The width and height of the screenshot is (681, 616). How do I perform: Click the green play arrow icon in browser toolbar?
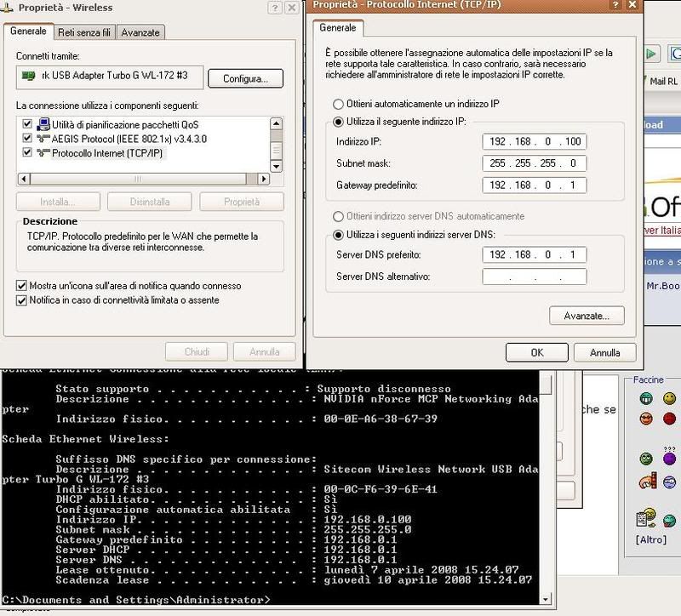click(x=651, y=54)
